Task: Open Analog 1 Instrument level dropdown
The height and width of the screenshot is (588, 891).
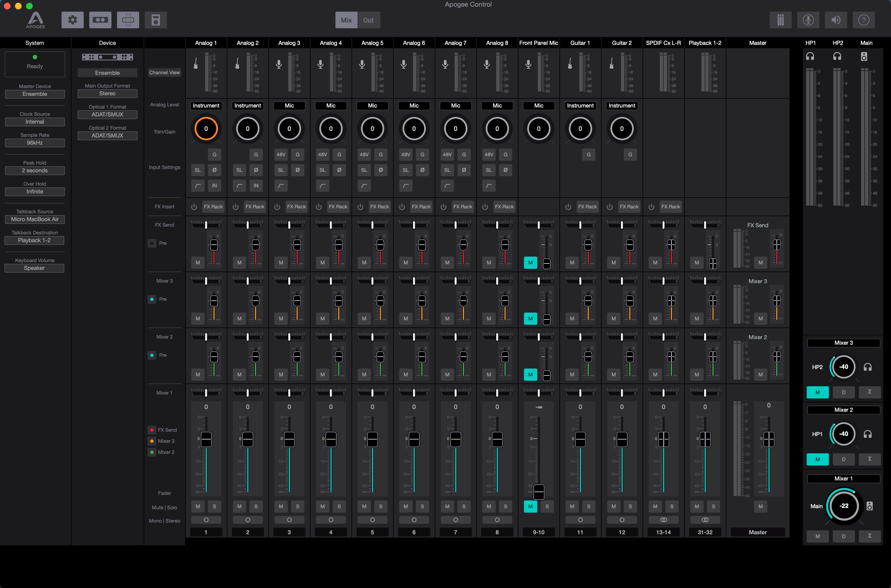Action: [x=206, y=106]
